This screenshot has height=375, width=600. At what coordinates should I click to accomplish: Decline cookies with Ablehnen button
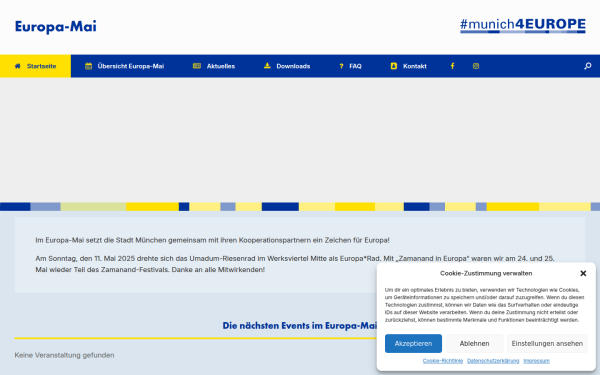coord(474,344)
